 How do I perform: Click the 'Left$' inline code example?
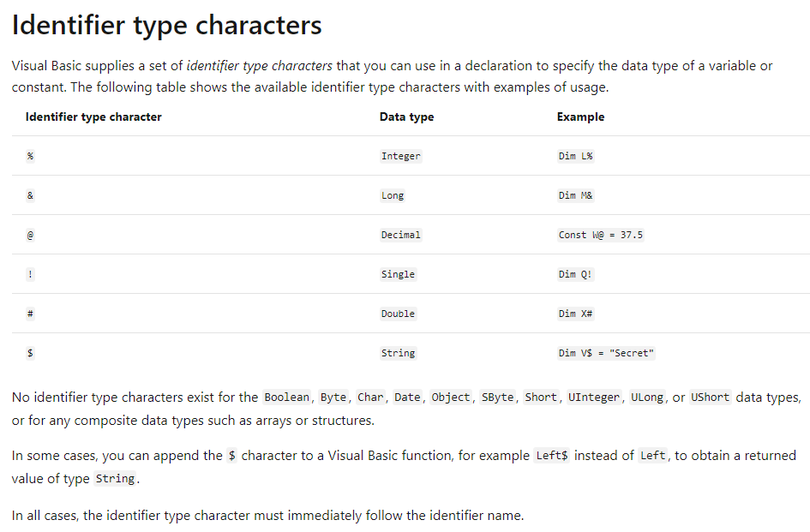tap(552, 456)
